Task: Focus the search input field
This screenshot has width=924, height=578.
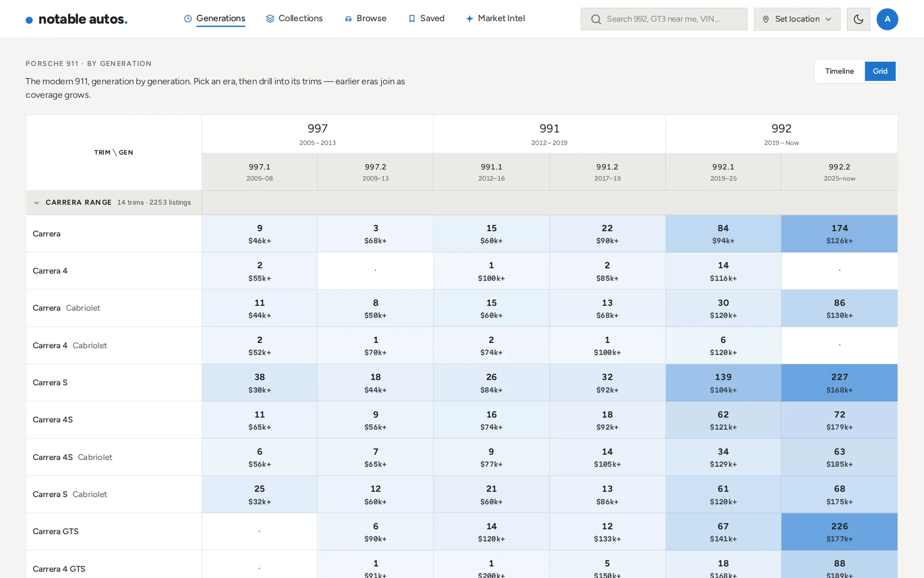Action: click(664, 19)
